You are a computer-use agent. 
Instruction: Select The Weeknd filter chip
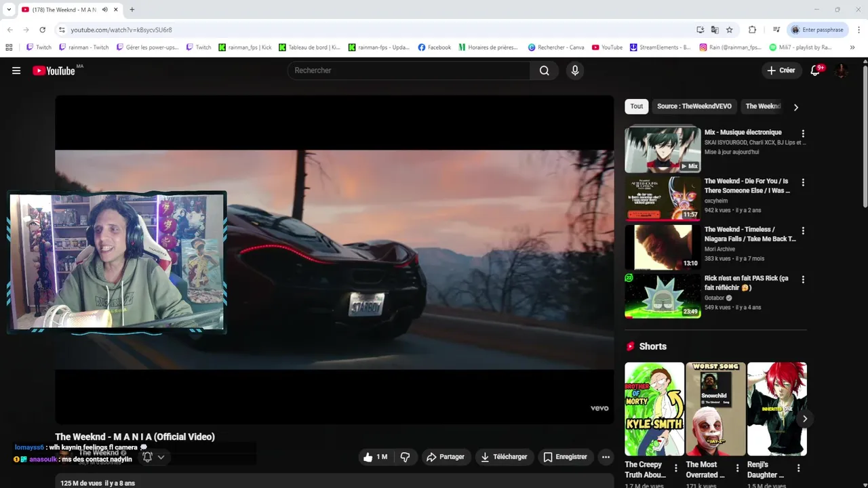[x=763, y=106]
